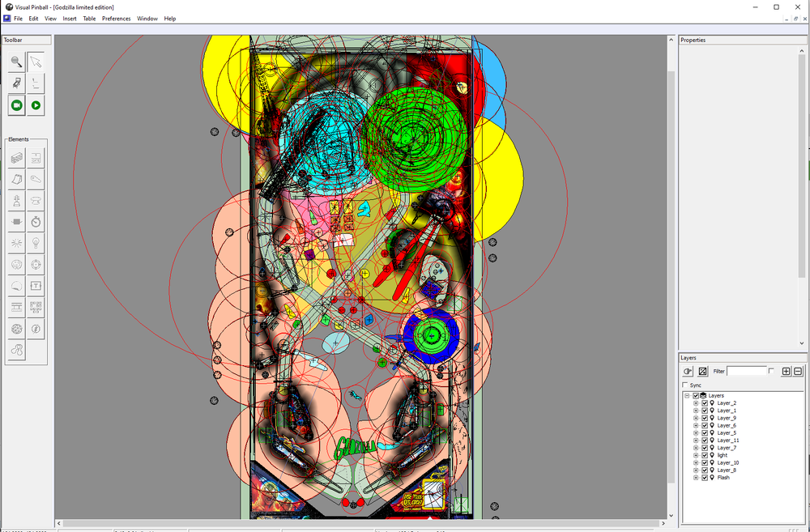Uncheck Layer_6 visibility checkbox
The width and height of the screenshot is (810, 532).
tap(705, 426)
